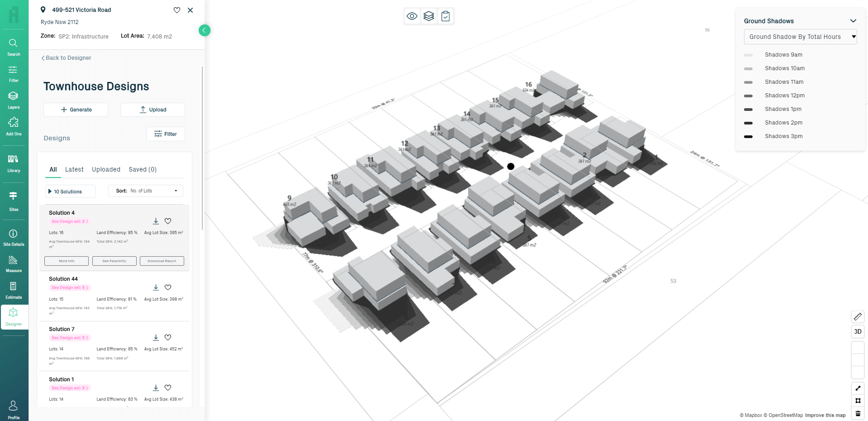Toggle map visibility eye icon
The image size is (868, 421).
pyautogui.click(x=412, y=16)
